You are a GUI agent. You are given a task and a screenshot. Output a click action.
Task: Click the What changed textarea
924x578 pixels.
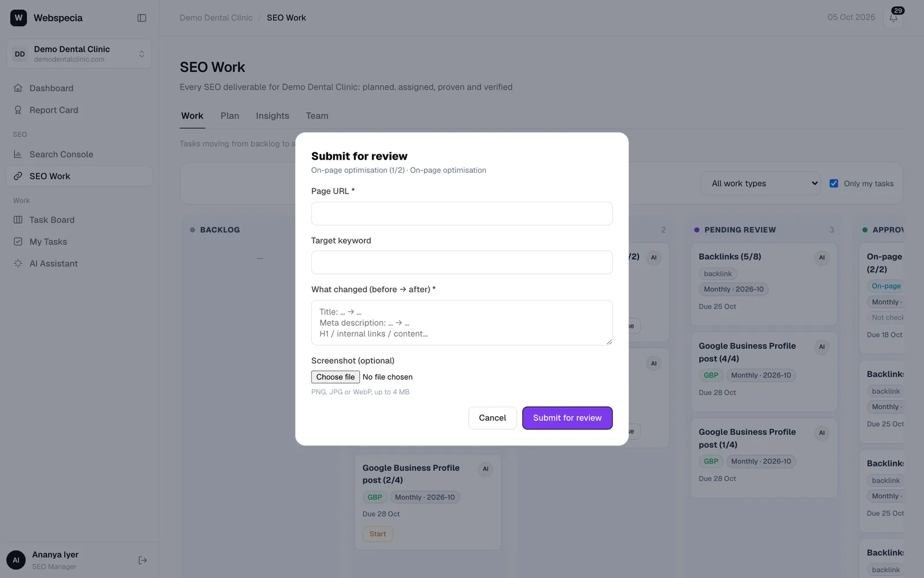(462, 323)
